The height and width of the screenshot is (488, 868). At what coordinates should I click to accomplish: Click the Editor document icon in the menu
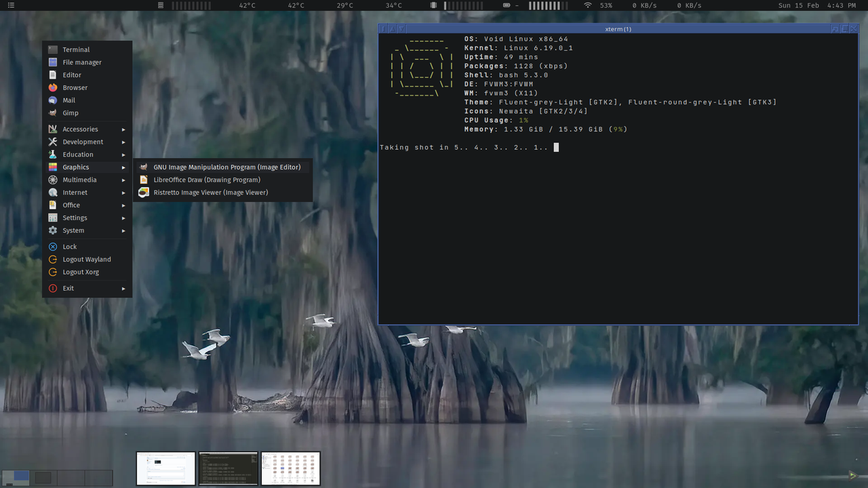tap(53, 75)
